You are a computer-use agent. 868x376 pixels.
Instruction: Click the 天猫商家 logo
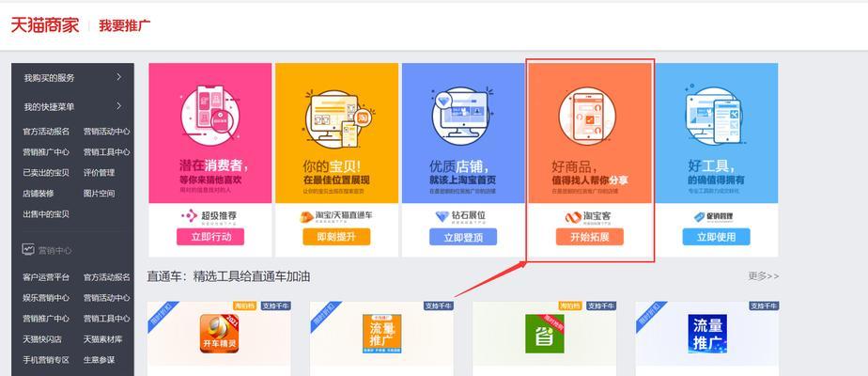45,25
